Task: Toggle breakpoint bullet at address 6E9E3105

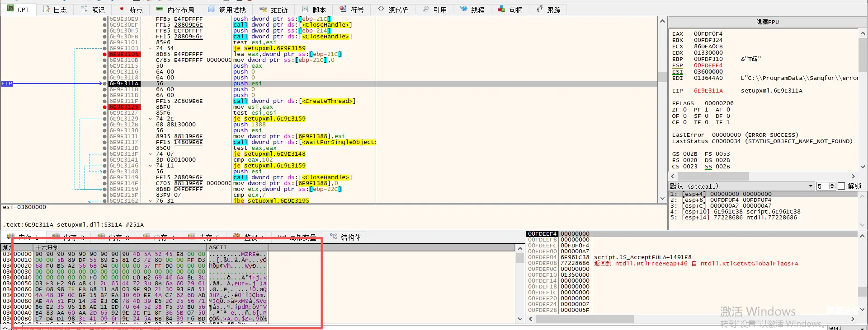Action: click(105, 54)
